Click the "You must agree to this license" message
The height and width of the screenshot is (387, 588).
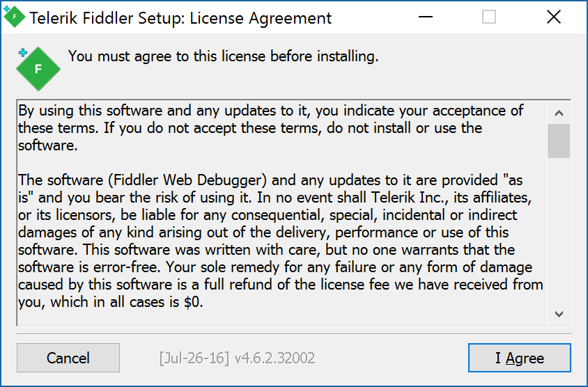(223, 56)
